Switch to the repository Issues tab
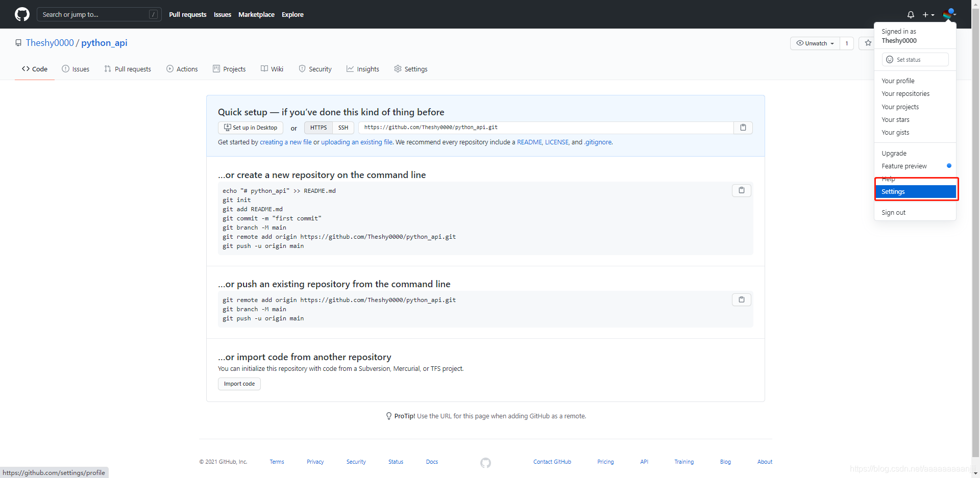Image resolution: width=980 pixels, height=478 pixels. click(x=76, y=69)
